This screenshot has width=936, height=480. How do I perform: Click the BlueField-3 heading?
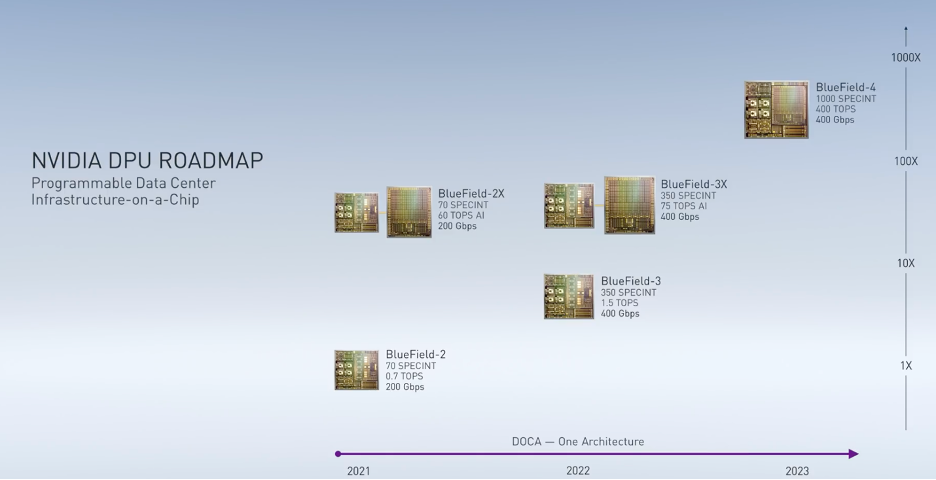click(631, 281)
